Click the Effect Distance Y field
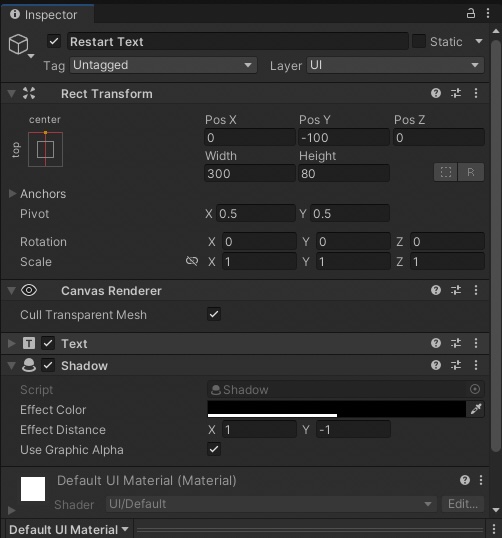 [353, 429]
